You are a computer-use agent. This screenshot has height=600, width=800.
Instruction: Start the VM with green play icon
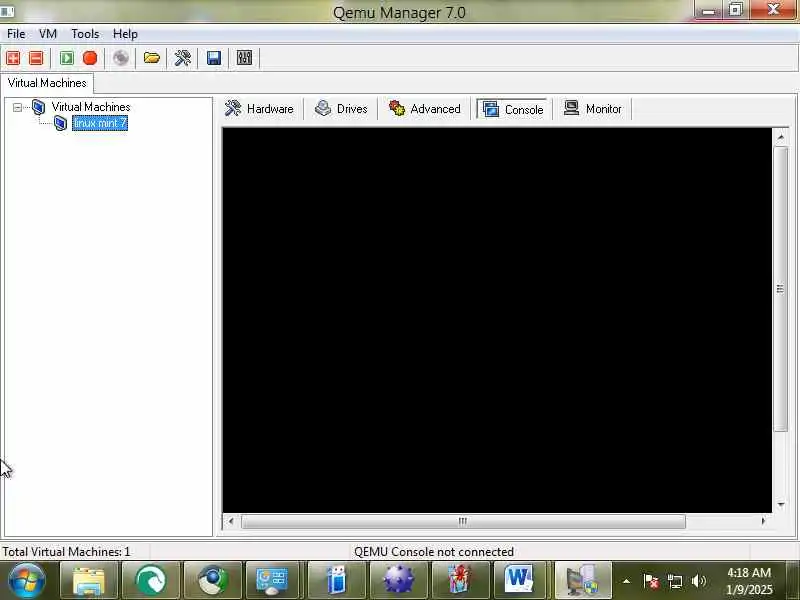click(67, 58)
